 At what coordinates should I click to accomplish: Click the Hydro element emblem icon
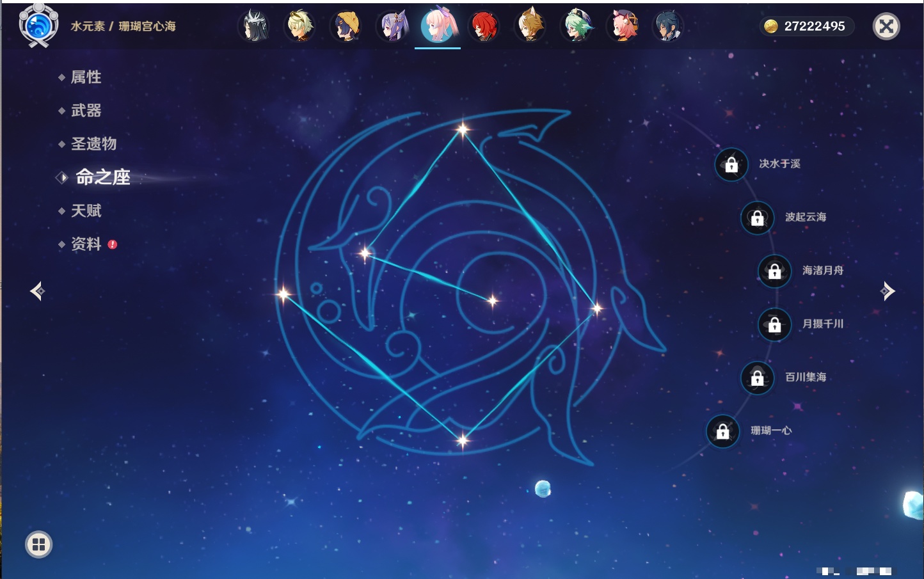[38, 26]
